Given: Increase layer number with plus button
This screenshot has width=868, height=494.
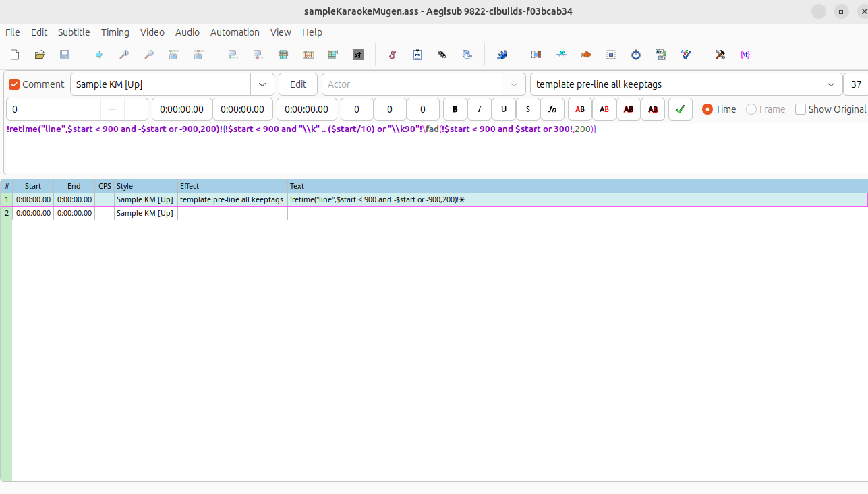Looking at the screenshot, I should [x=136, y=109].
